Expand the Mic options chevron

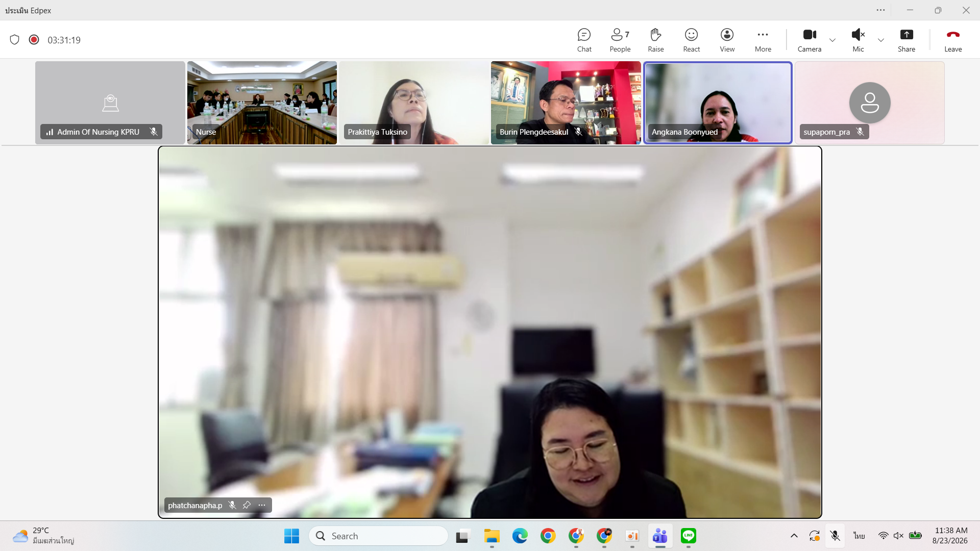pyautogui.click(x=880, y=40)
